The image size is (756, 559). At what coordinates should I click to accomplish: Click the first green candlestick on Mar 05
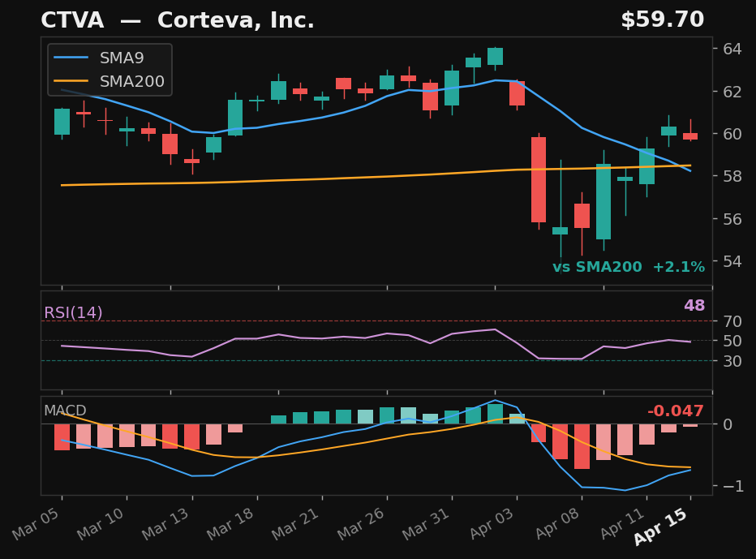click(x=62, y=122)
